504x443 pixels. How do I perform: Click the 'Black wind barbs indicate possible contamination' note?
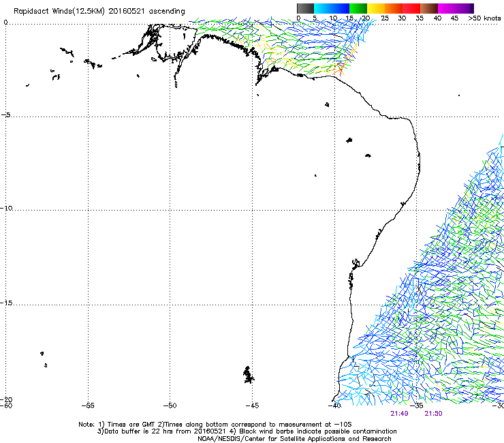coord(318,431)
